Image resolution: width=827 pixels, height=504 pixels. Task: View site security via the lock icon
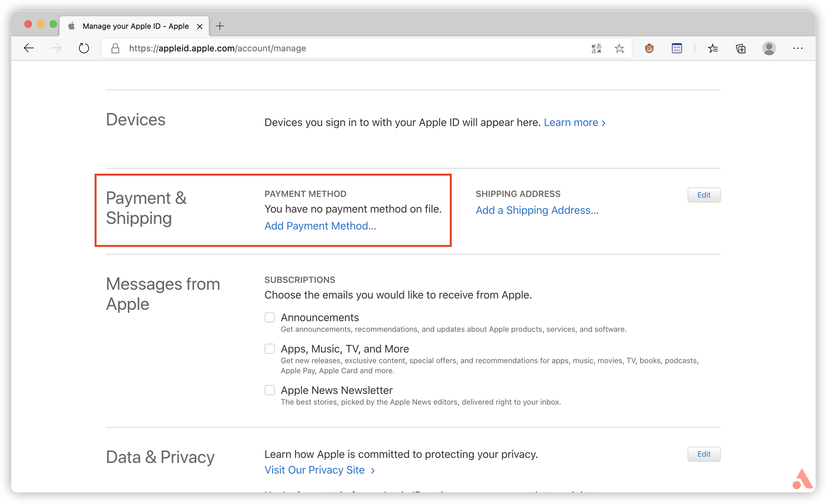coord(115,48)
